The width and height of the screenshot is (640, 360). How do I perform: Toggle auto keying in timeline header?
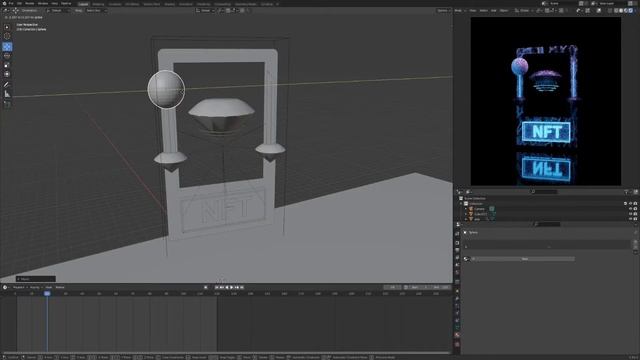point(206,287)
